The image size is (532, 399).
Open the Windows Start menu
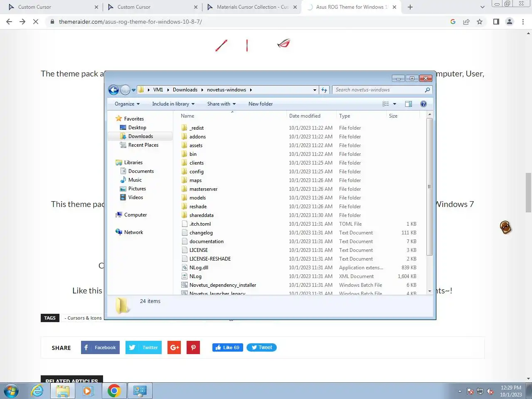click(11, 391)
